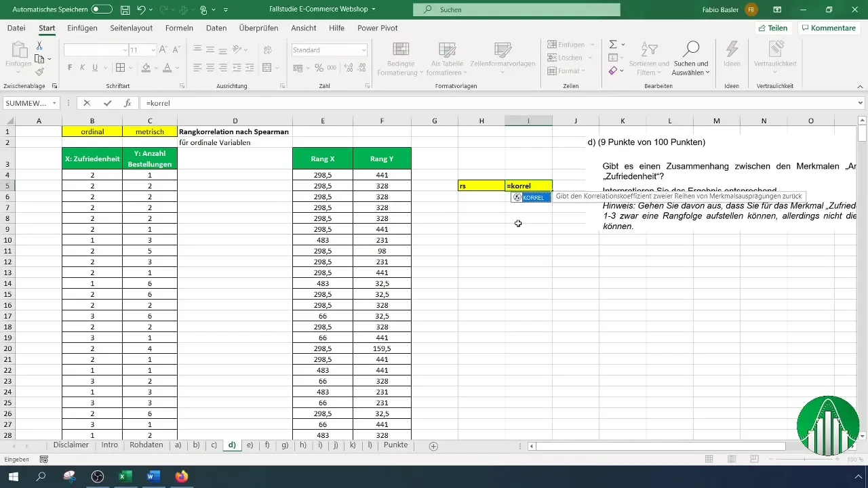Open Excel from the Windows taskbar
This screenshot has width=868, height=488.
(125, 476)
